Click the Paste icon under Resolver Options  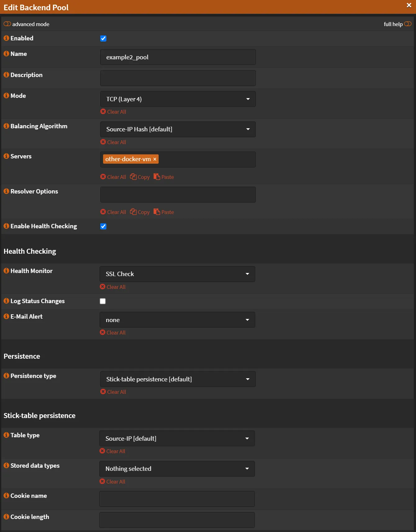click(157, 212)
